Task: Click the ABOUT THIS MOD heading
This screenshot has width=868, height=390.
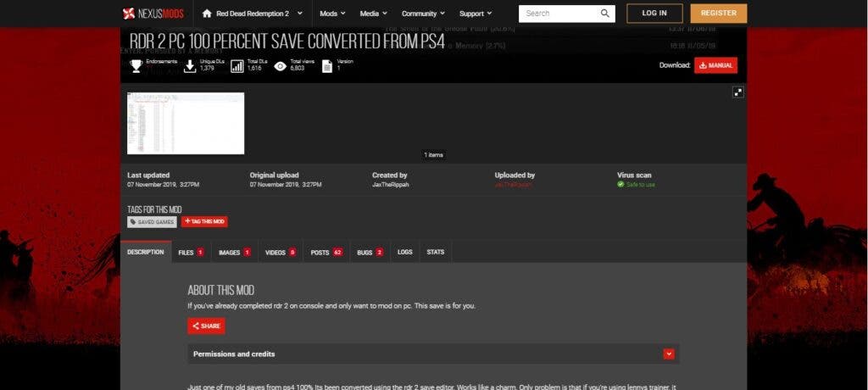Action: coord(221,290)
